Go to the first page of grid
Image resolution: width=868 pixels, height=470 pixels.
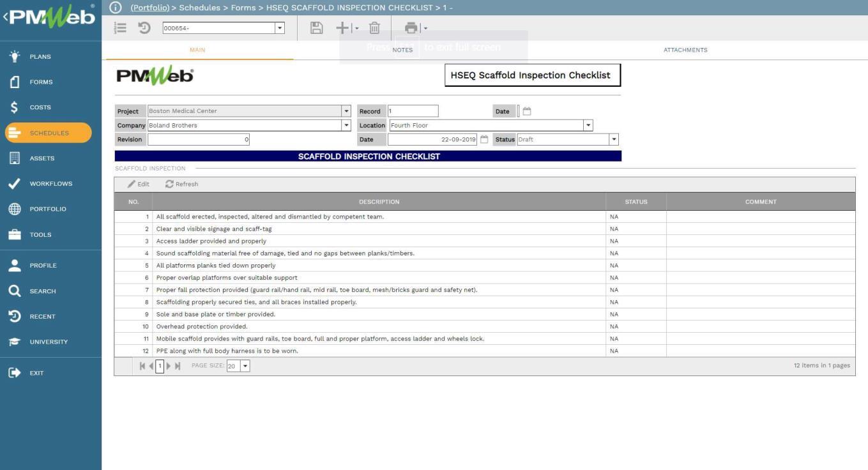pos(142,366)
